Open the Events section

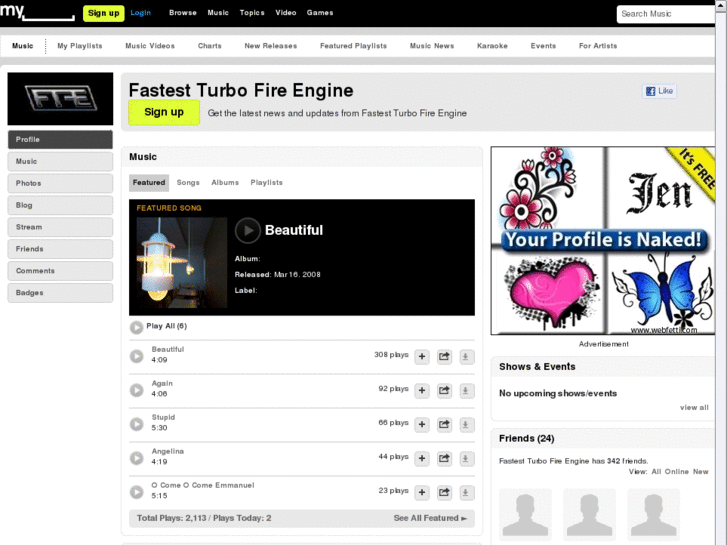coord(543,46)
